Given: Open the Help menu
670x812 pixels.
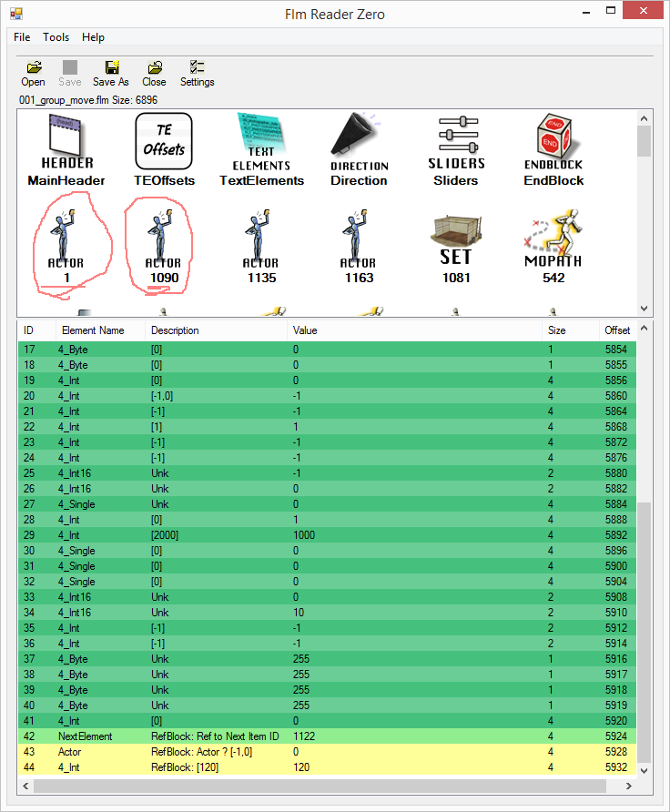Looking at the screenshot, I should pyautogui.click(x=93, y=37).
